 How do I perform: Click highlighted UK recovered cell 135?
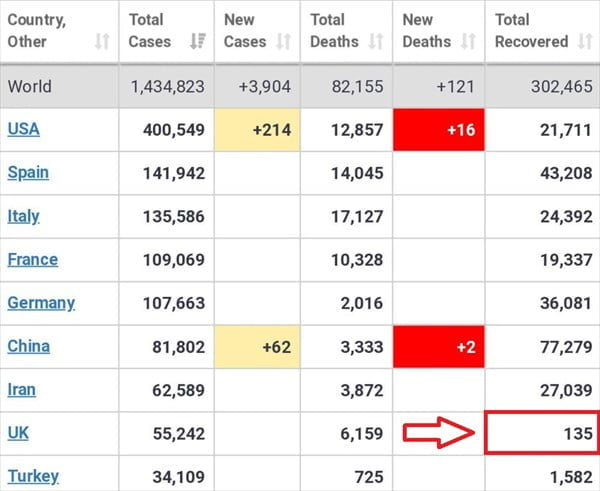[540, 433]
